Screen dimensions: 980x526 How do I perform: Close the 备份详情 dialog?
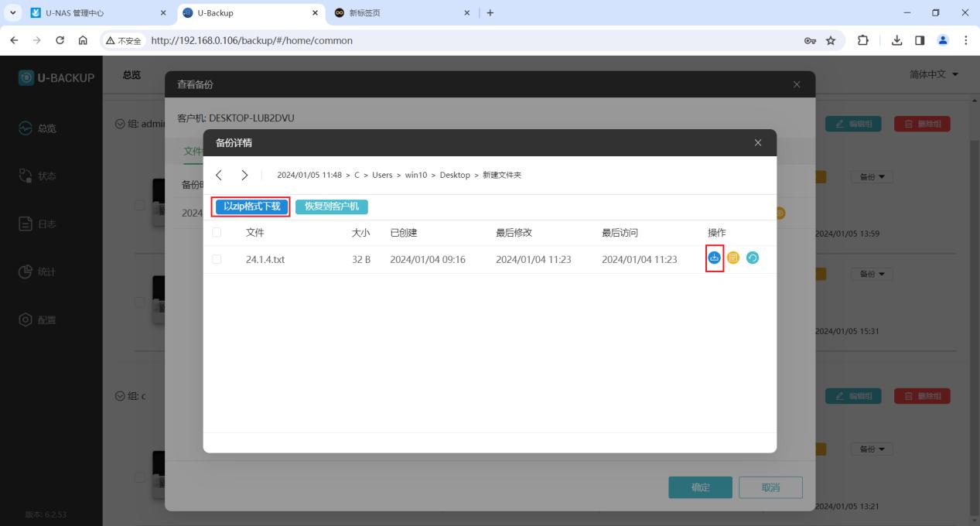pyautogui.click(x=757, y=143)
